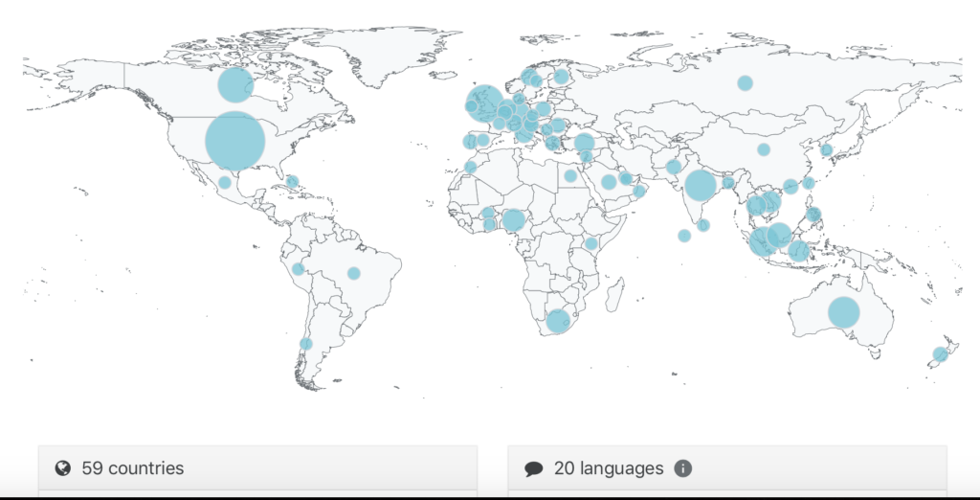
Task: Select the bubble over Pakistan
Action: click(x=673, y=167)
